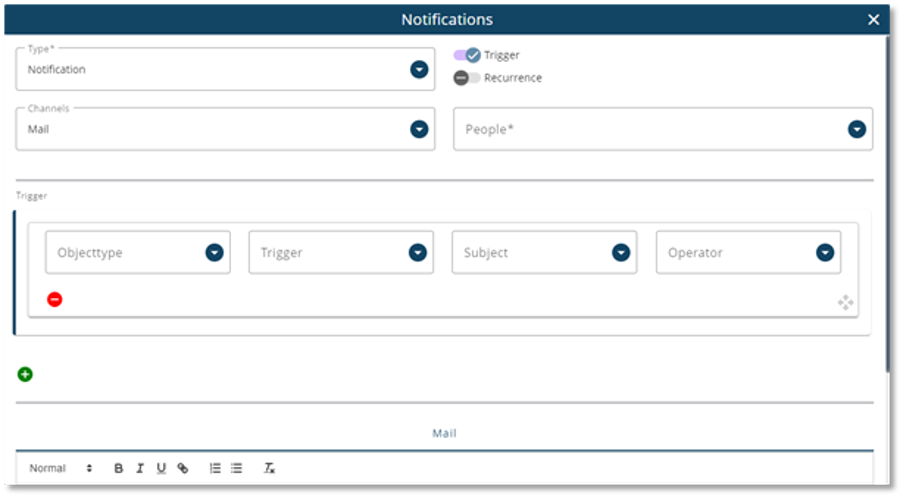This screenshot has height=498, width=904.
Task: Expand the Subject dropdown
Action: 544,252
